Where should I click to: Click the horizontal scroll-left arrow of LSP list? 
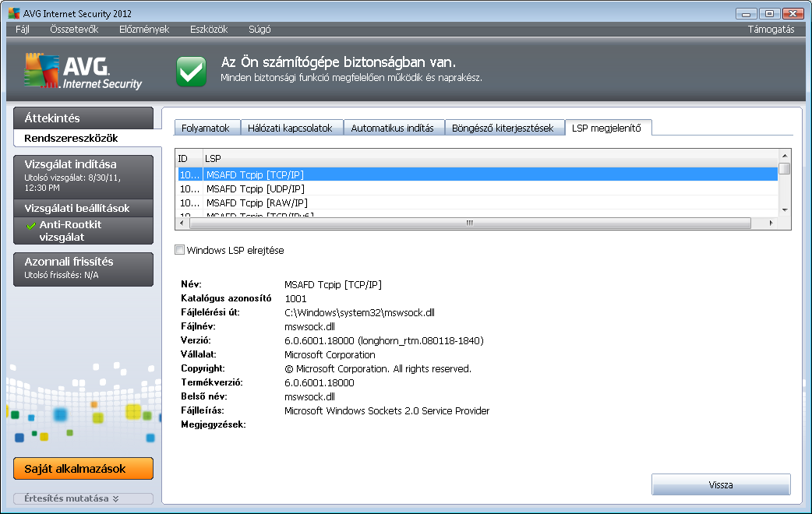pos(182,223)
